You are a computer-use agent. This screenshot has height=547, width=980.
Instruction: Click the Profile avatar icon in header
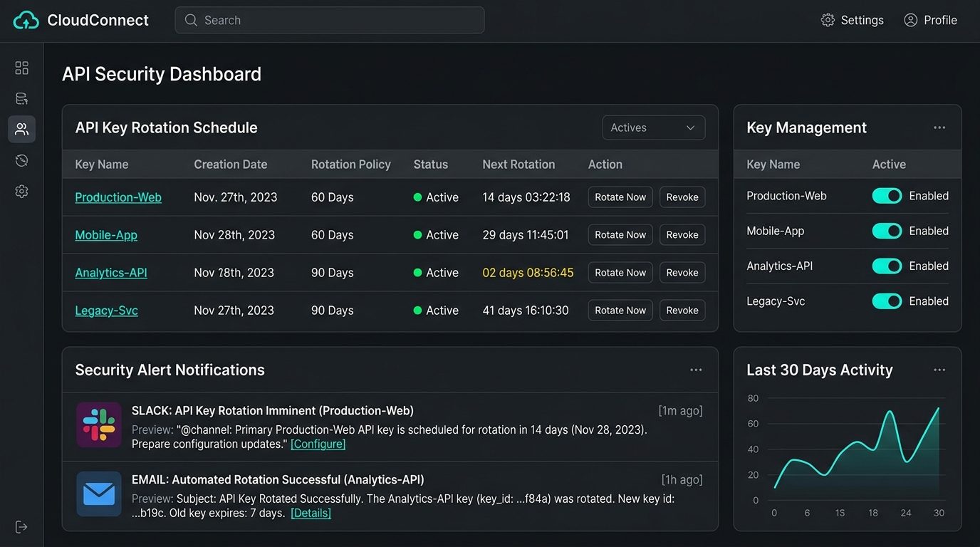[910, 20]
